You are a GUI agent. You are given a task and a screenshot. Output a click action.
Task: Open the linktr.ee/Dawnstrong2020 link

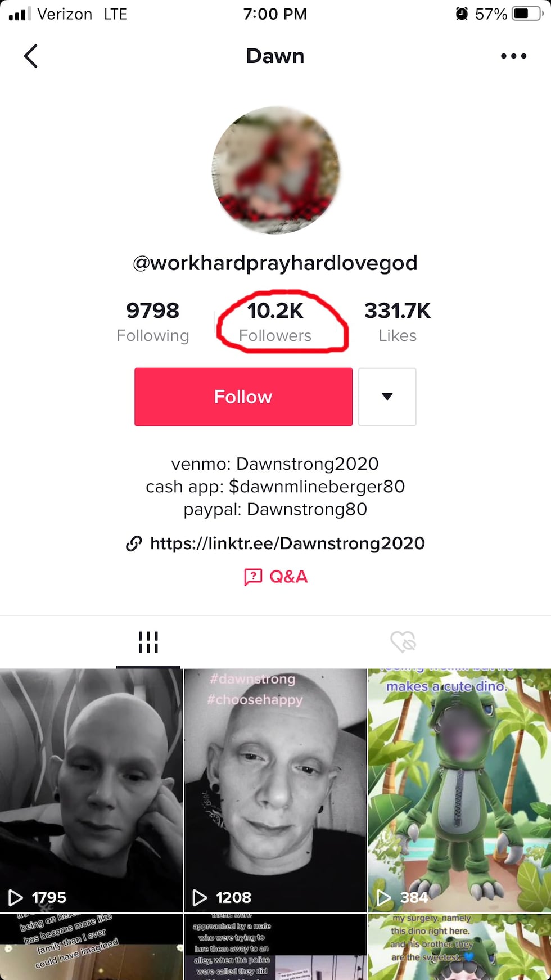(x=287, y=543)
